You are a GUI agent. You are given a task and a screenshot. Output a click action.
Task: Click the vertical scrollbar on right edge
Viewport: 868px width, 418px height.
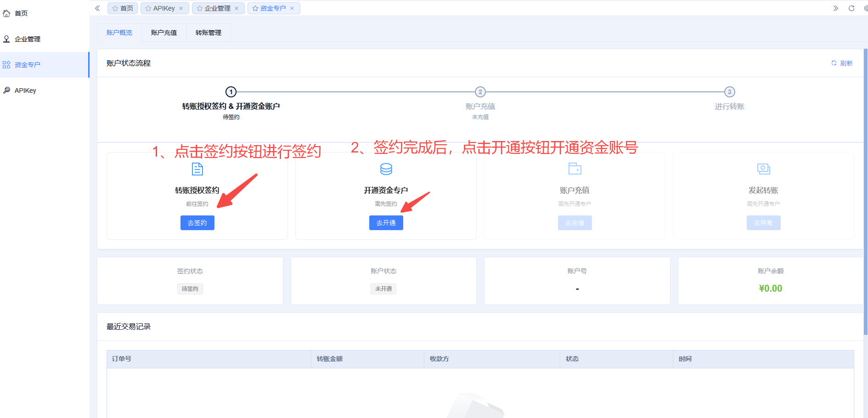point(865,193)
